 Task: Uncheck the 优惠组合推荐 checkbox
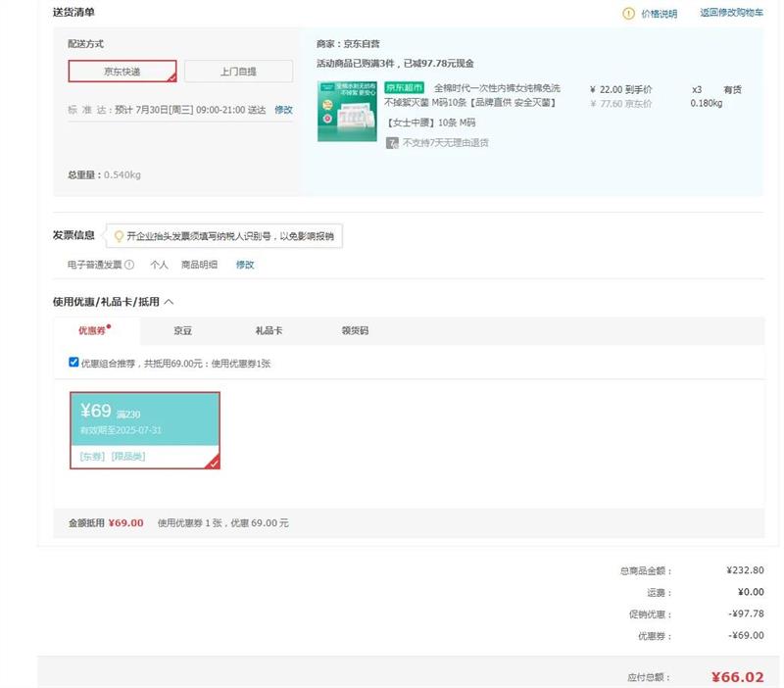73,363
